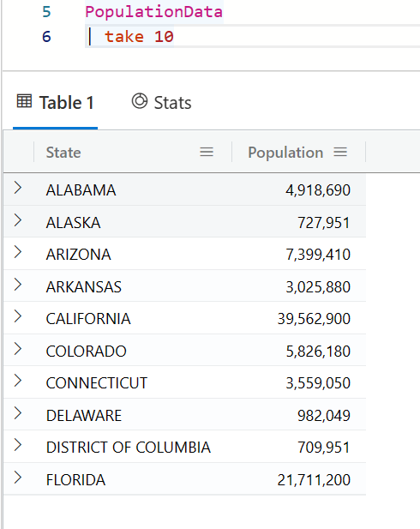Expand the CONNECTICUT row
The width and height of the screenshot is (420, 529).
[x=18, y=381]
